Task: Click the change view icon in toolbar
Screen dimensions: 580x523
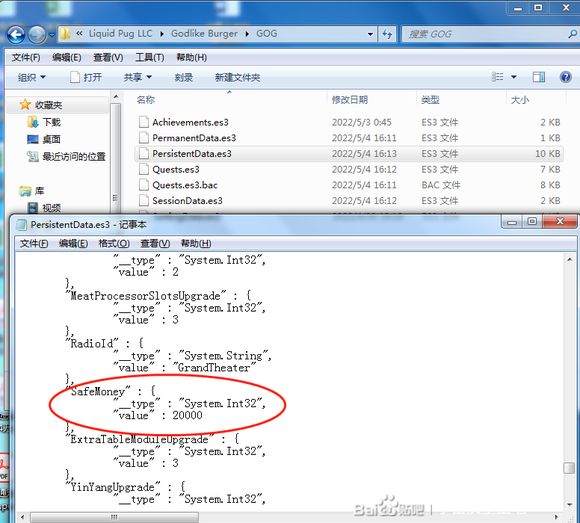Action: click(498, 77)
